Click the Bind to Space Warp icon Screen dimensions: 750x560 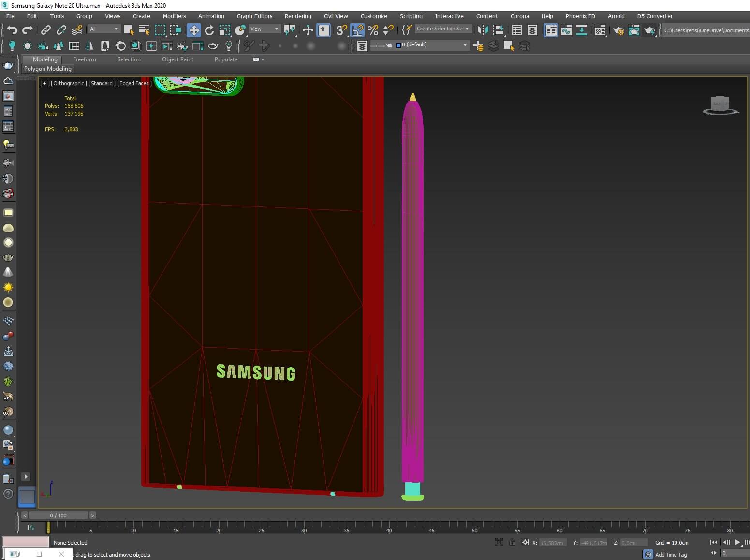click(x=77, y=30)
